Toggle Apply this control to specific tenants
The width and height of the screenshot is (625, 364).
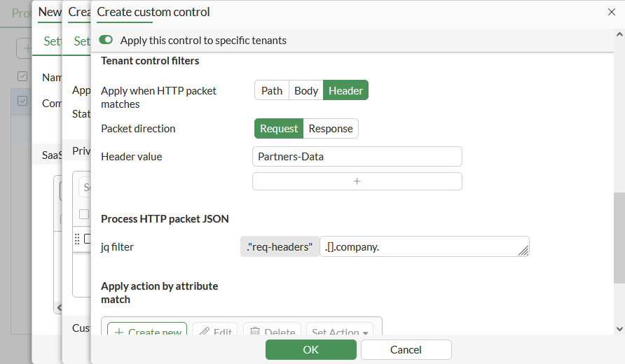click(x=106, y=41)
